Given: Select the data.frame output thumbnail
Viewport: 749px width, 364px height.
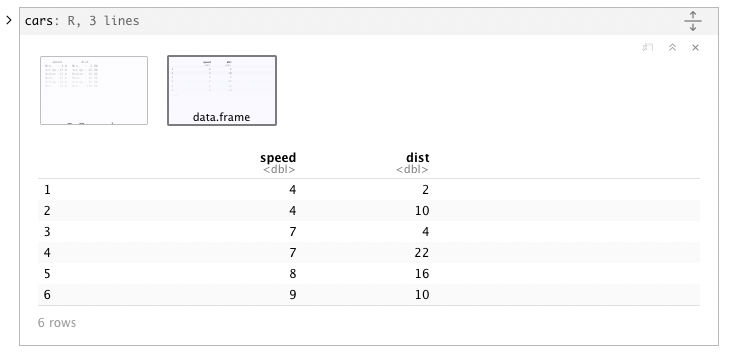Looking at the screenshot, I should 222,90.
